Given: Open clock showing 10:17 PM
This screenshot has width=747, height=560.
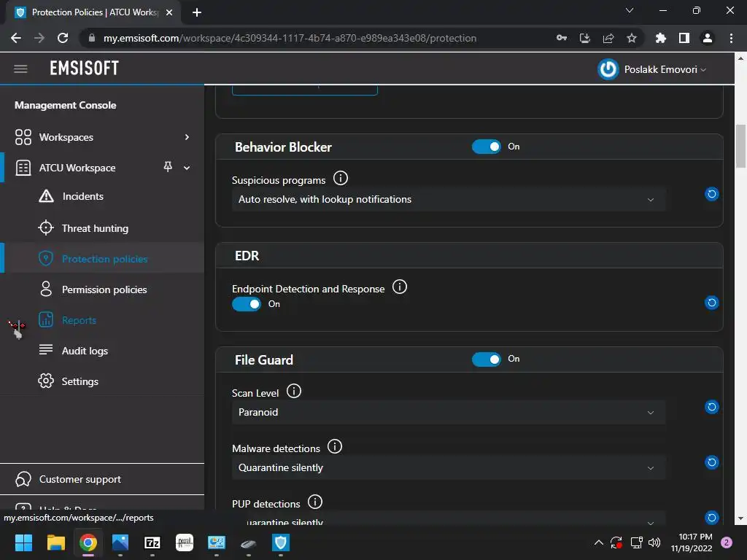Looking at the screenshot, I should pyautogui.click(x=692, y=542).
